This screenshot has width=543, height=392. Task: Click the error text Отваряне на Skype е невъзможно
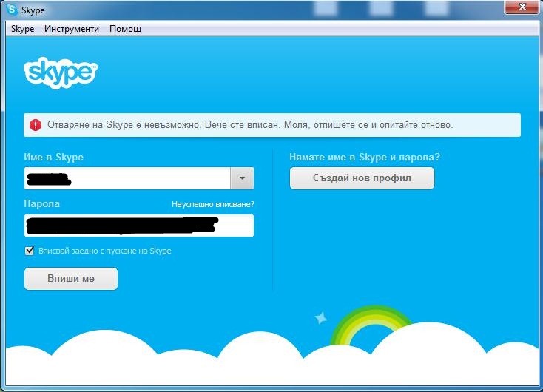(124, 125)
